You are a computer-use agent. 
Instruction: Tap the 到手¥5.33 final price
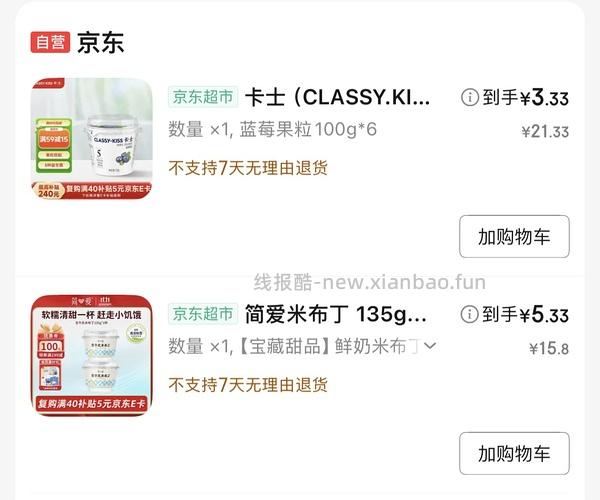click(x=525, y=314)
